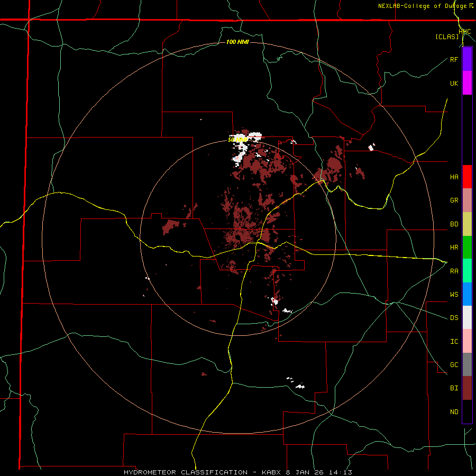Screen dimensions: 476x476
Task: Click the IC legend label
Action: pos(454,342)
